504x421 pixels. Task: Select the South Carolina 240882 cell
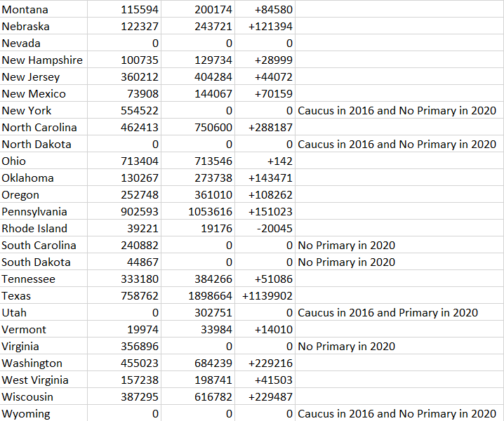coord(124,245)
